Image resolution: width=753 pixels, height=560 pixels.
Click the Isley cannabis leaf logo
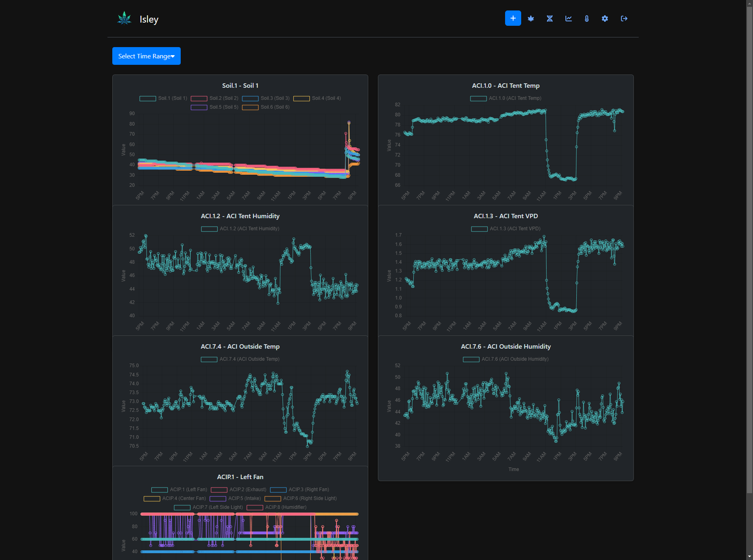pos(124,19)
